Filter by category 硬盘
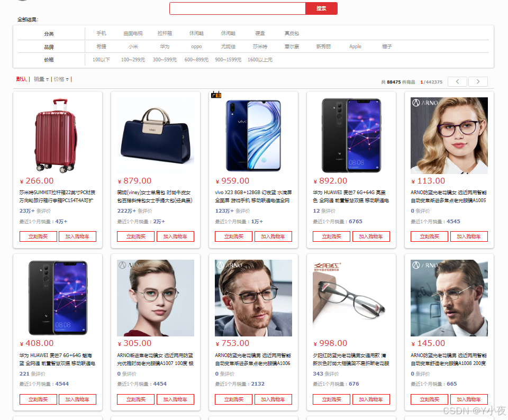 tap(260, 33)
